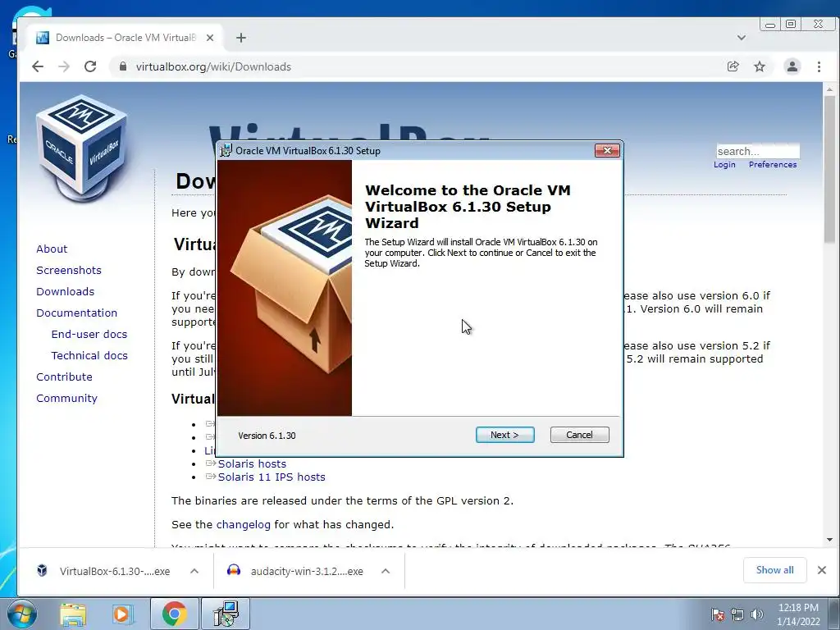Open Solaris 11 IPS hosts link
The height and width of the screenshot is (630, 840).
tap(272, 477)
